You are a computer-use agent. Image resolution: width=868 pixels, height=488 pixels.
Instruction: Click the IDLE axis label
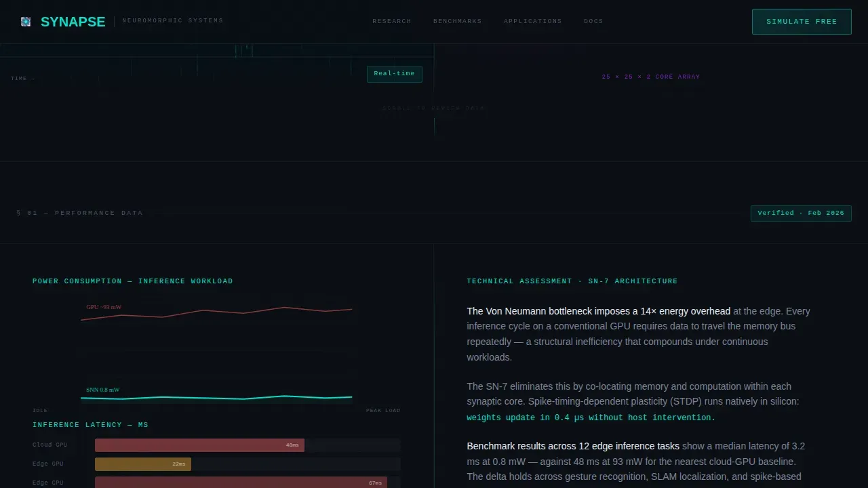(40, 410)
